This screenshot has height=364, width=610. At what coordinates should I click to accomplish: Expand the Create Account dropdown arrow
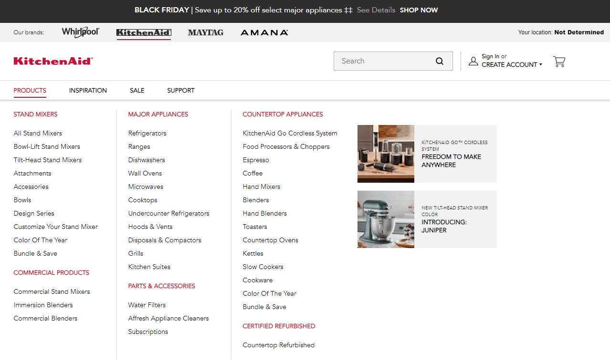[x=541, y=65]
